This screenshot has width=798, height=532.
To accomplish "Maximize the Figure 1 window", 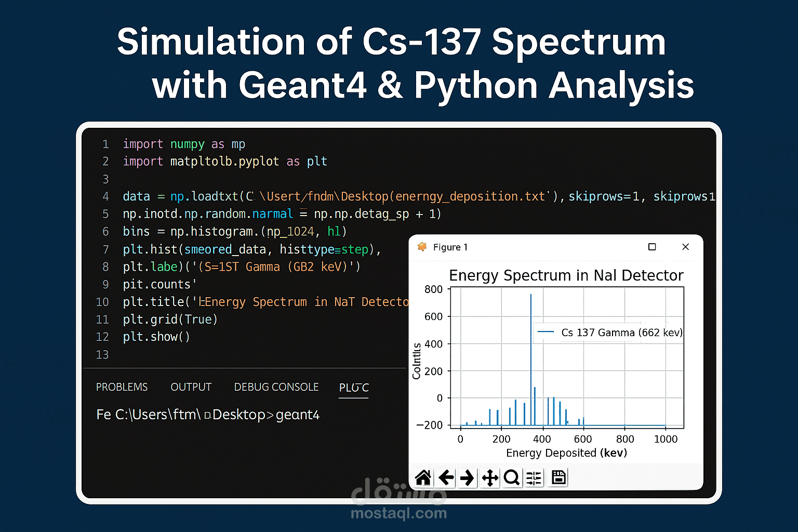I will 652,247.
